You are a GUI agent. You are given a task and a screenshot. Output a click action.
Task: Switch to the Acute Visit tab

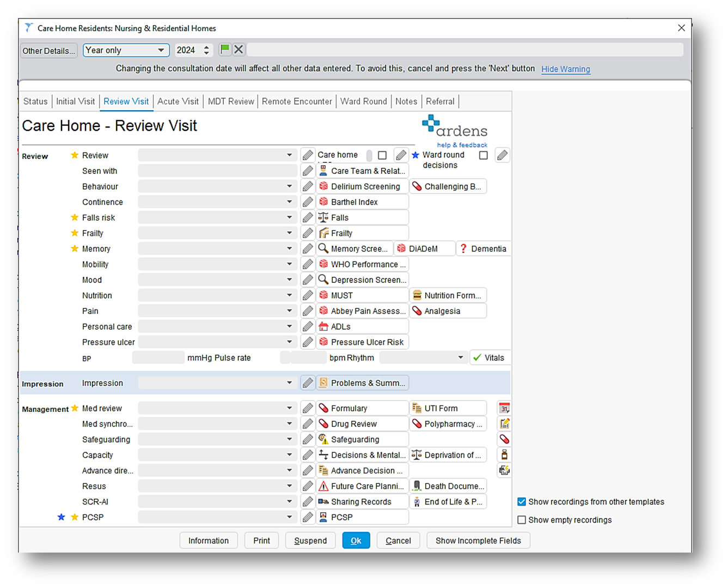(178, 101)
